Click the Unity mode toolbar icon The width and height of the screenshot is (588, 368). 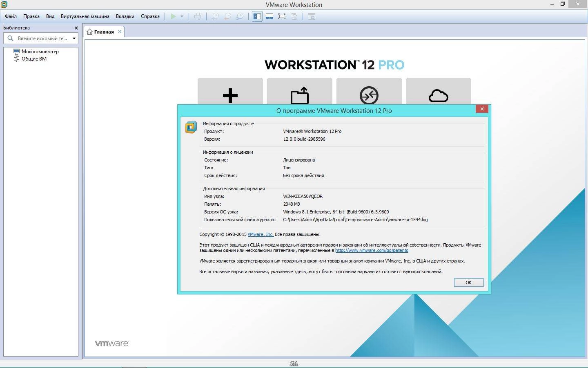pos(294,16)
